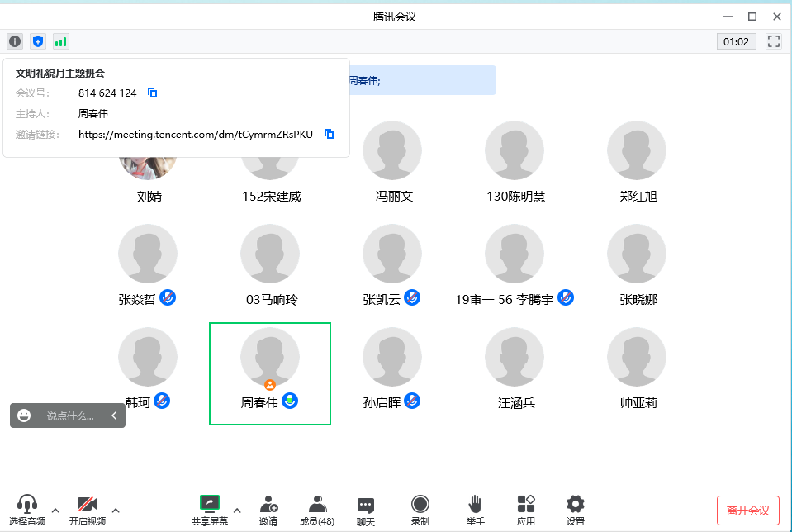Open the 应用 apps panel
This screenshot has width=792, height=532.
coord(526,509)
